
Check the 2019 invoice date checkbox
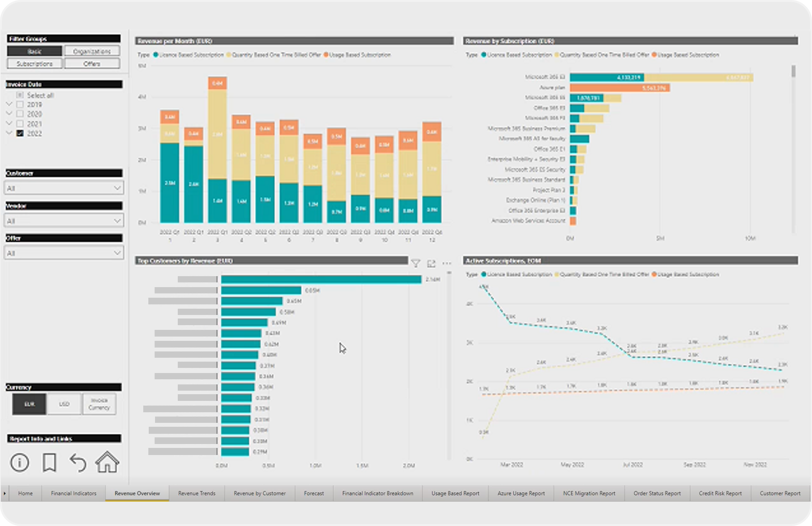point(20,105)
